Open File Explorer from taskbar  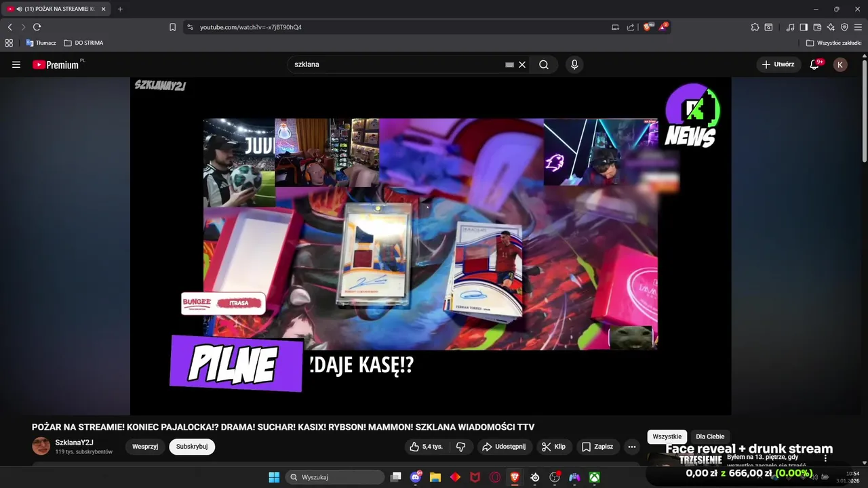pos(435,477)
